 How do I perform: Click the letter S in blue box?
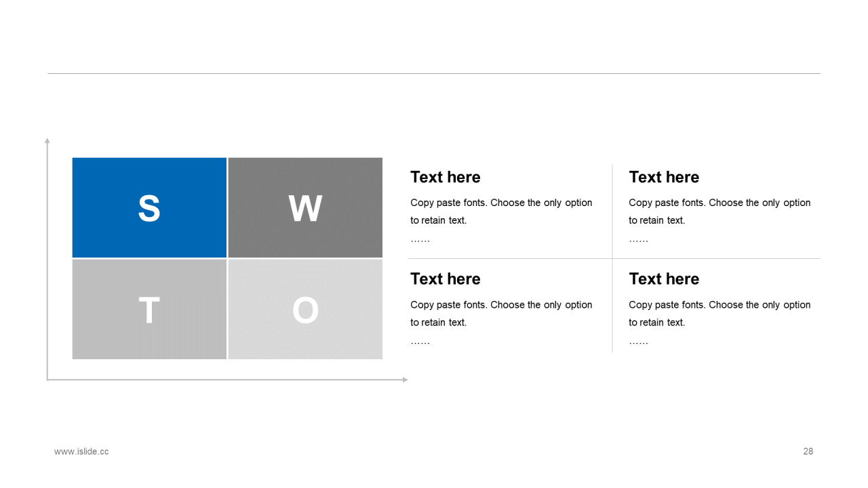coord(149,209)
